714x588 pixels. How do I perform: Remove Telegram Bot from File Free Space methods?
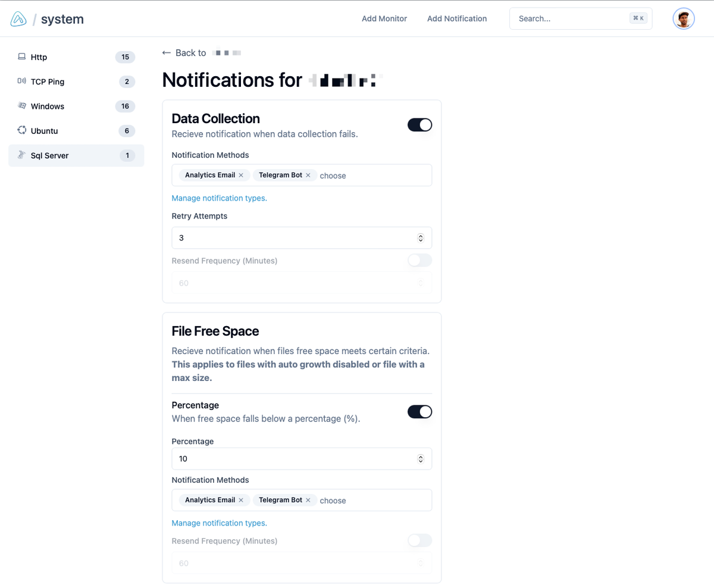(308, 501)
